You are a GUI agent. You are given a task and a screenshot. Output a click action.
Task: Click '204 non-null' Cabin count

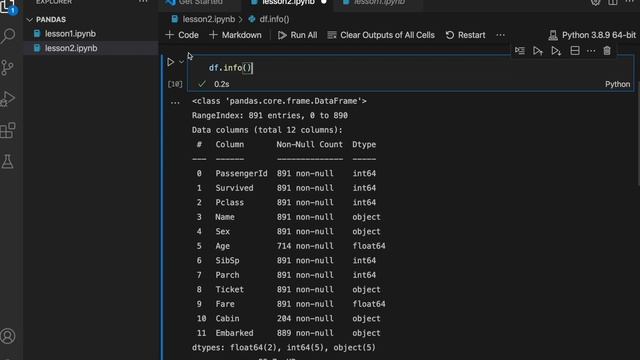pyautogui.click(x=305, y=318)
